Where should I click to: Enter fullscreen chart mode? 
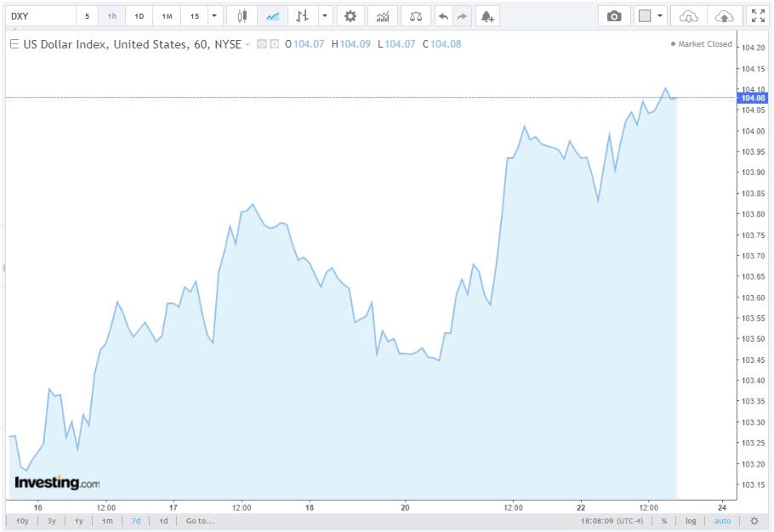tap(757, 16)
